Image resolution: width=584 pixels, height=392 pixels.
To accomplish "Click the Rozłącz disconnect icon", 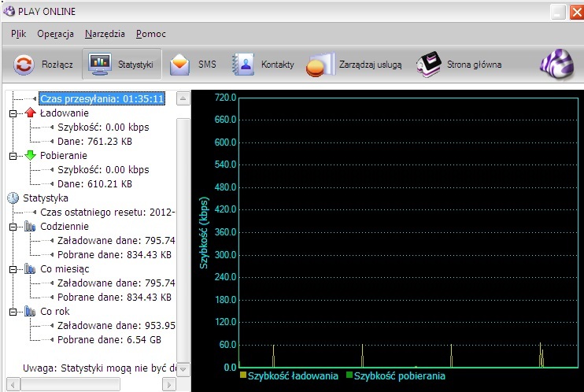I will [x=24, y=65].
